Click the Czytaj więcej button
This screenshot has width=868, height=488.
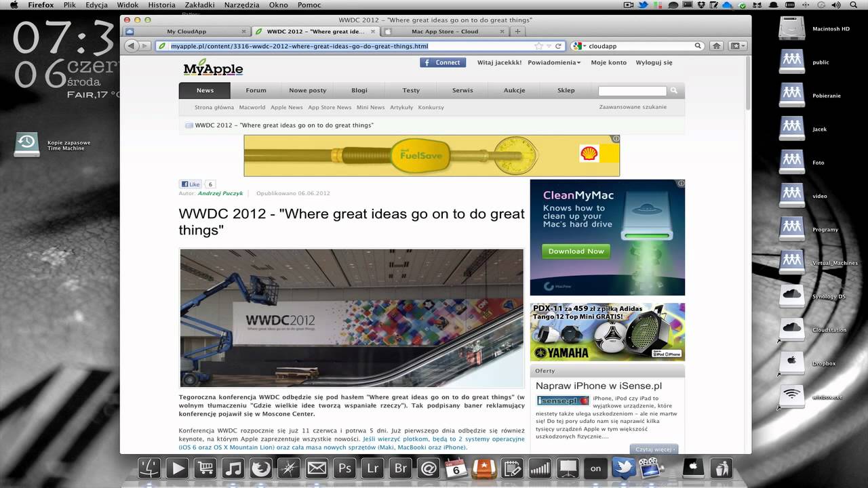pyautogui.click(x=654, y=449)
